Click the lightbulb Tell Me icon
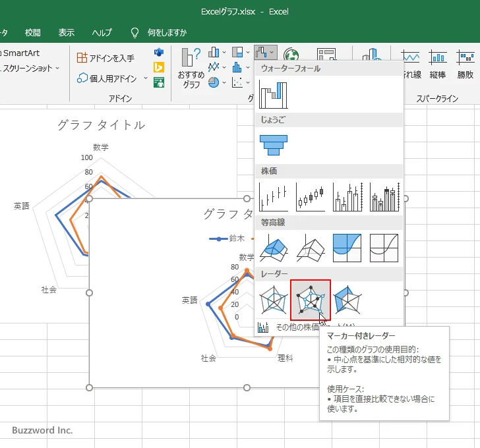 [x=135, y=33]
